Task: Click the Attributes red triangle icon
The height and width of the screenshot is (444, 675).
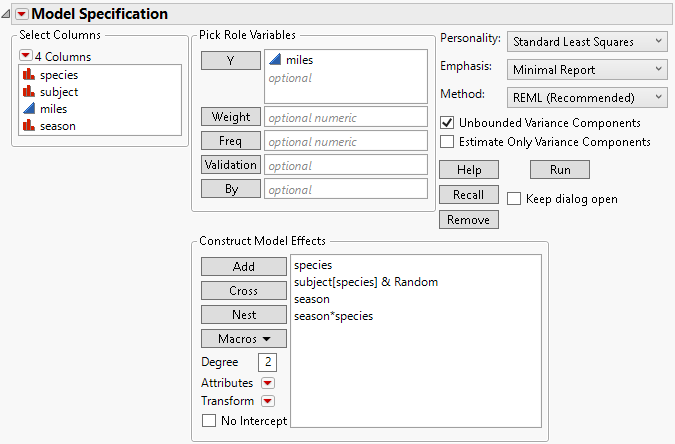Action: pyautogui.click(x=267, y=383)
